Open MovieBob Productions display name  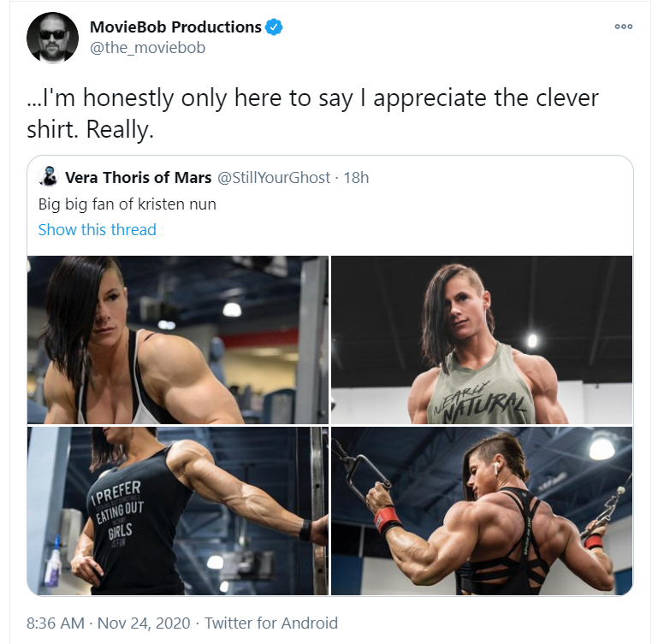(175, 27)
